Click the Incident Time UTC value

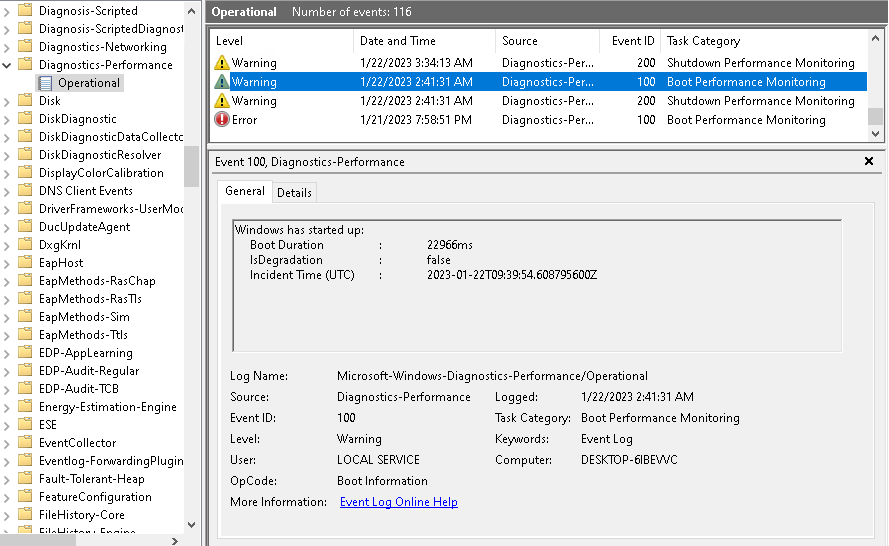[511, 275]
